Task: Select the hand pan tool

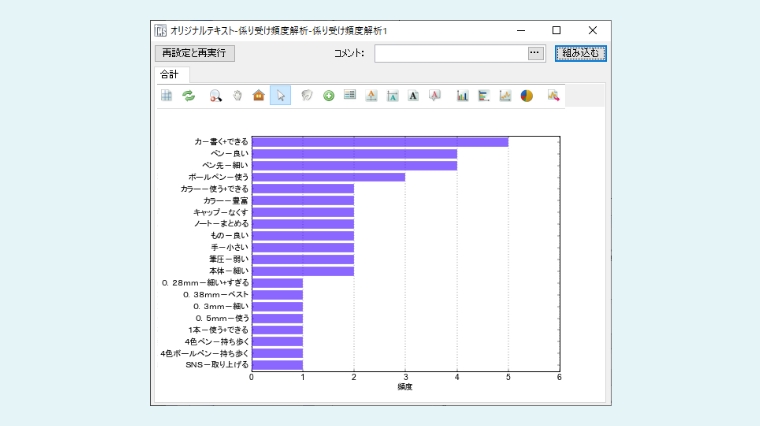Action: click(x=237, y=95)
